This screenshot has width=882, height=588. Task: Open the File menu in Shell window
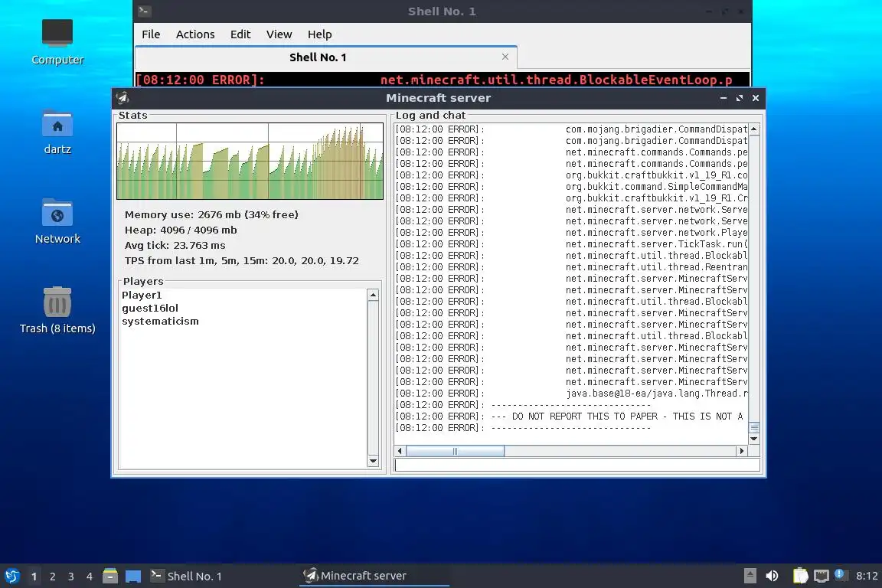coord(151,34)
